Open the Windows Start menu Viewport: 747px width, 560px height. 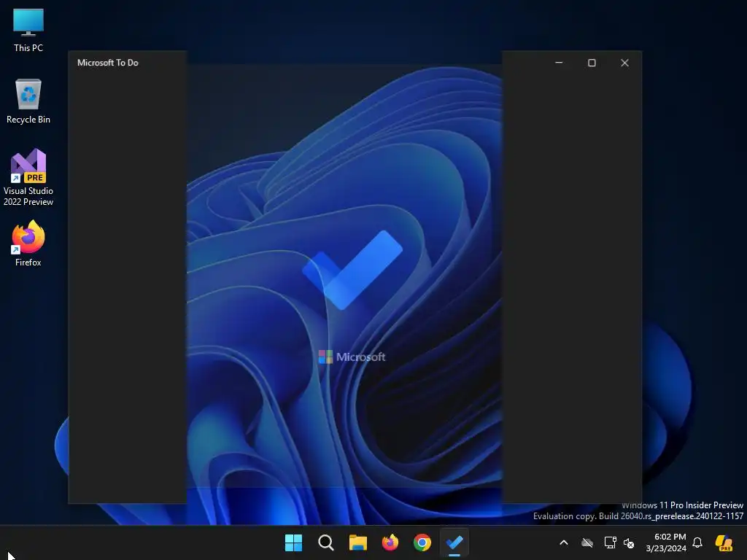coord(293,542)
